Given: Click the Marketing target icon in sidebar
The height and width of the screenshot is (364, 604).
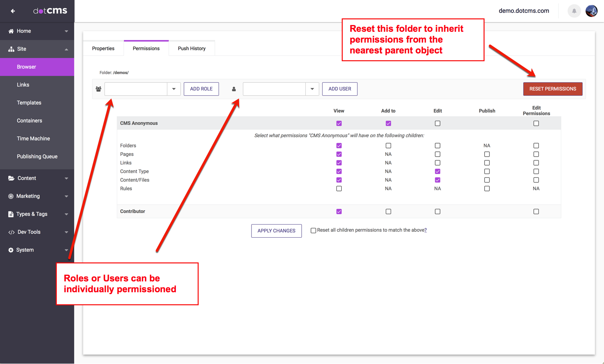Looking at the screenshot, I should 11,196.
